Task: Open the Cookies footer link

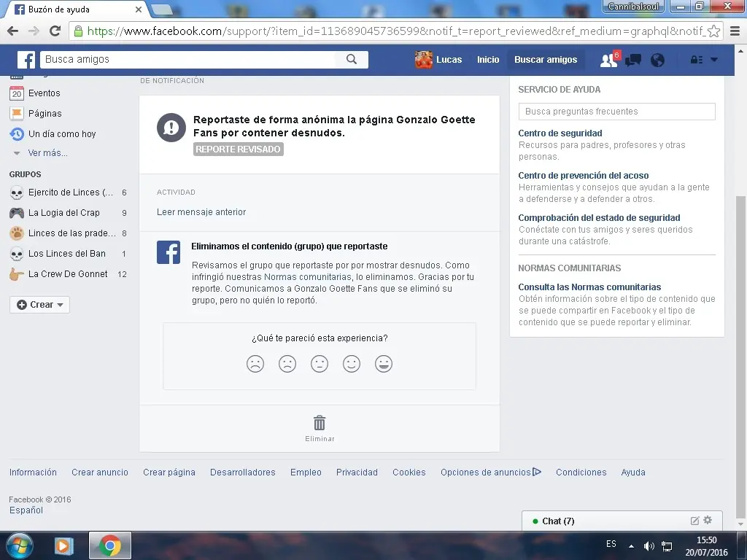Action: coord(409,472)
